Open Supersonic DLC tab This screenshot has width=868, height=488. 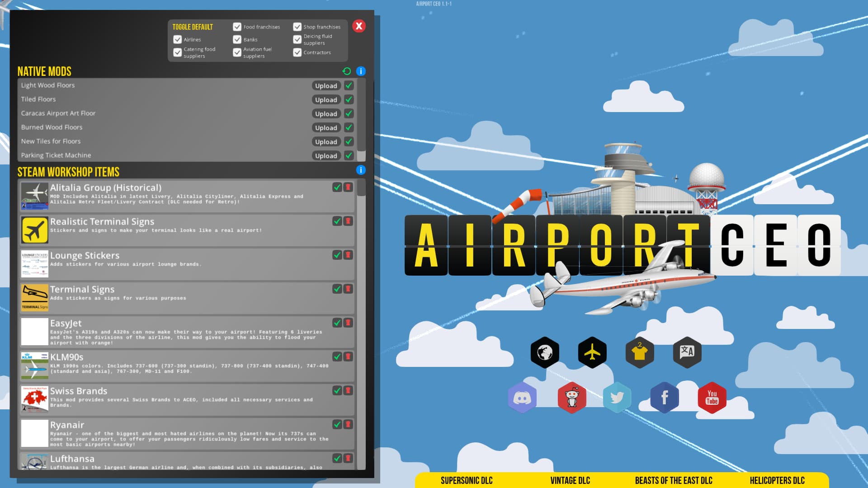point(467,480)
